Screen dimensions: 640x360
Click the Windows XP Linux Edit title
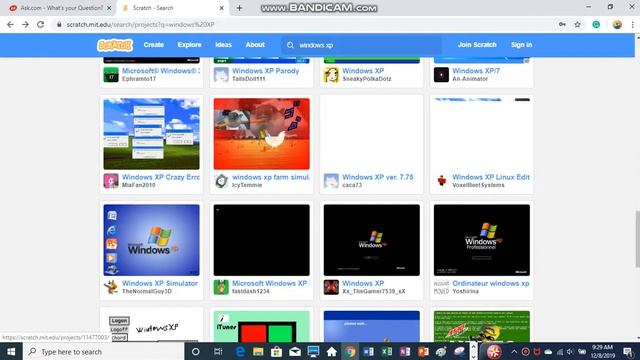tap(491, 177)
